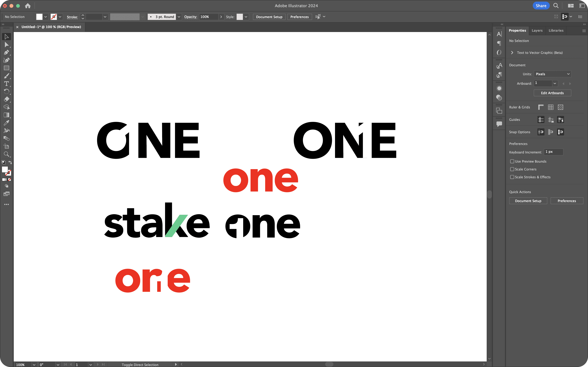Open stroke weight dropdown
588x367 pixels.
coord(105,17)
